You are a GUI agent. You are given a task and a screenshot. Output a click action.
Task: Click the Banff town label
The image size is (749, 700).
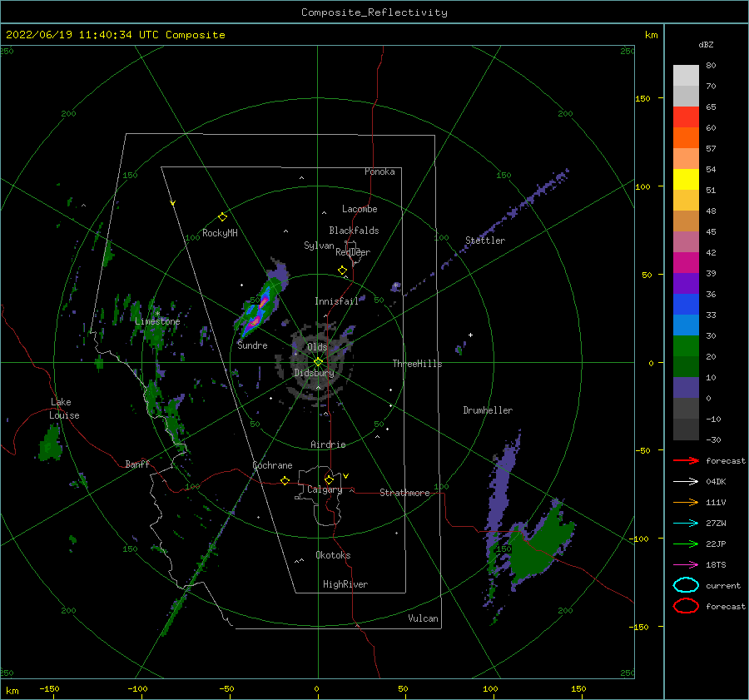(137, 464)
